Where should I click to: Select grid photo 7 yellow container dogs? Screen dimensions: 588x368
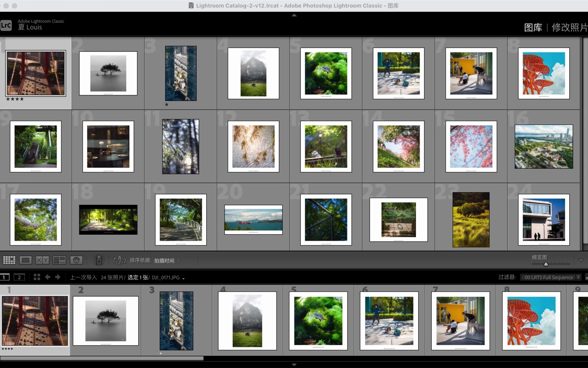click(471, 73)
